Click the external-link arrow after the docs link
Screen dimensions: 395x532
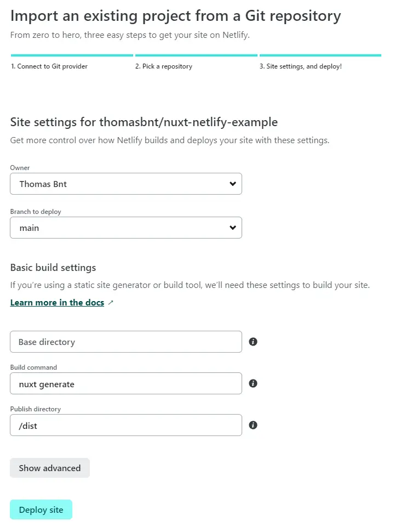pyautogui.click(x=111, y=303)
